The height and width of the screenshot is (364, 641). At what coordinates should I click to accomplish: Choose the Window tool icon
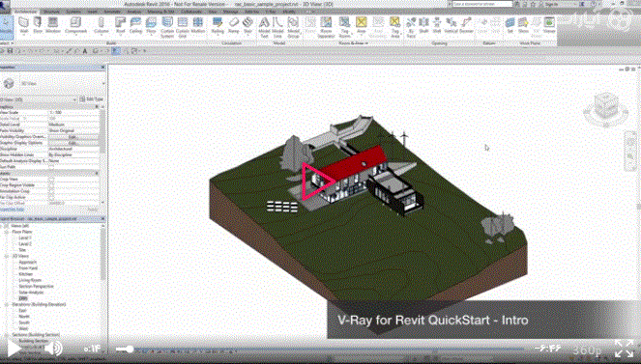[x=53, y=25]
